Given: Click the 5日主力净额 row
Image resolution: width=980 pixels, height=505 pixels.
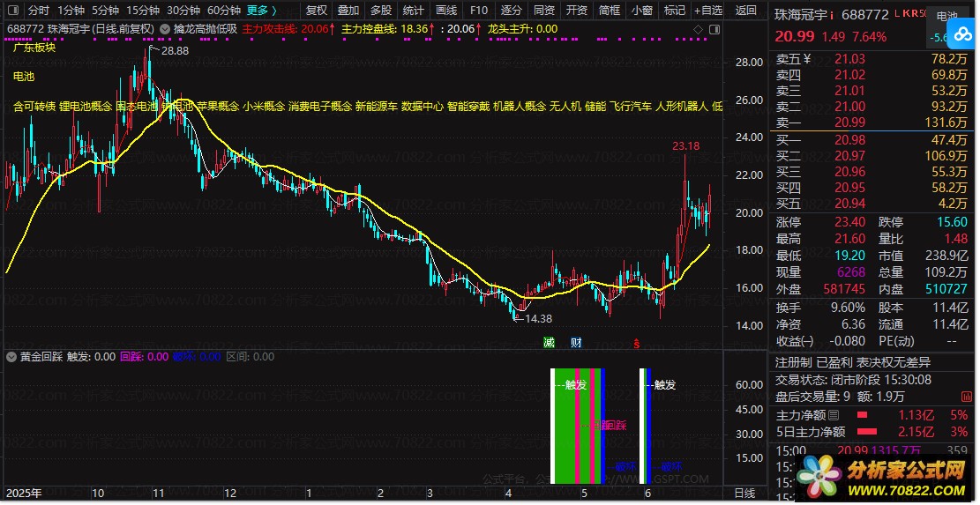Looking at the screenshot, I should [872, 432].
